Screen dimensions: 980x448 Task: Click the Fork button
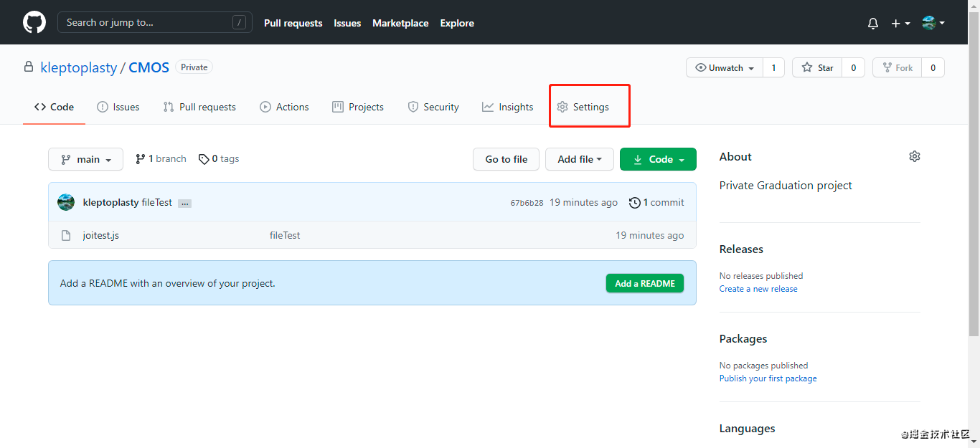(897, 68)
